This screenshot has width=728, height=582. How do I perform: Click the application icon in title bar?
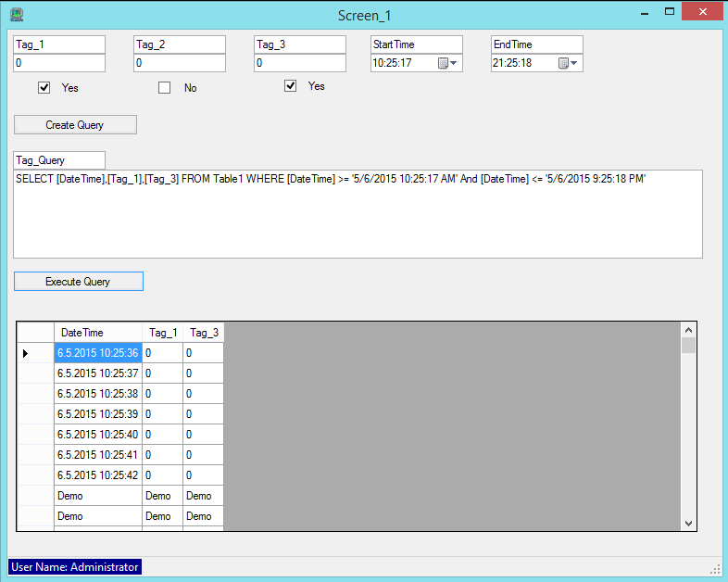(16, 15)
